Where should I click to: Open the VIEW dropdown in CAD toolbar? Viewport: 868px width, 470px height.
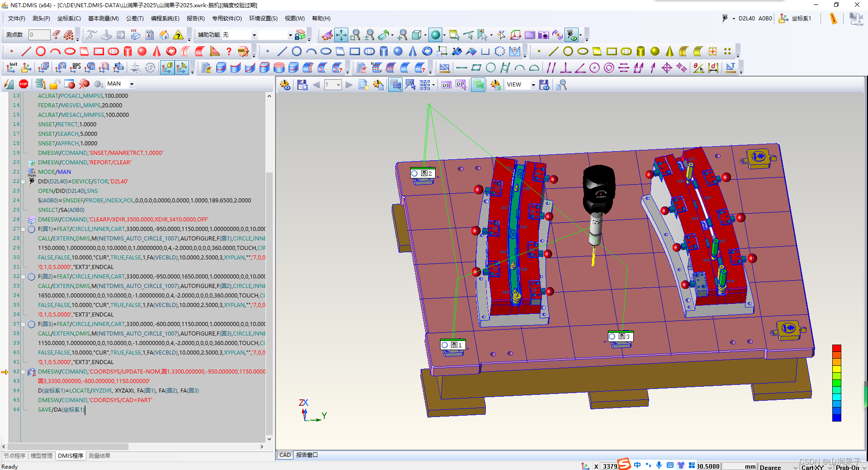[533, 85]
